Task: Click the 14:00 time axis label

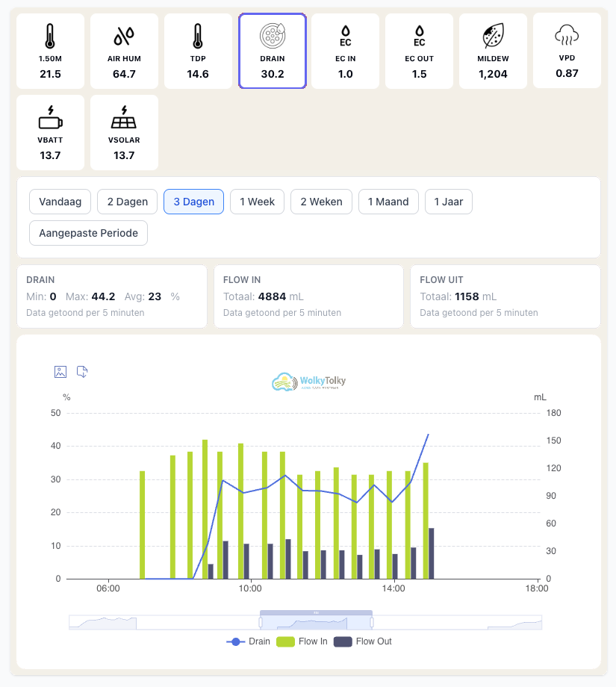Action: point(393,588)
